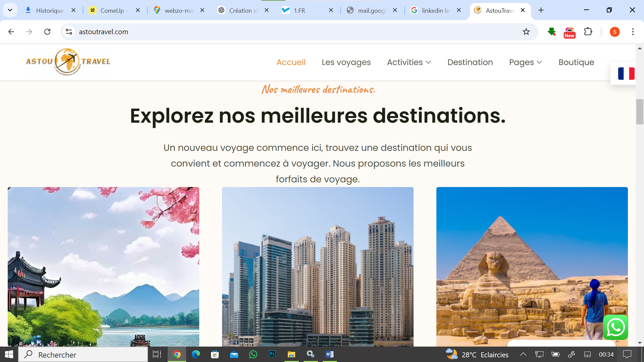The image size is (644, 362).
Task: Reload the astoutravel.com page
Action: (47, 32)
